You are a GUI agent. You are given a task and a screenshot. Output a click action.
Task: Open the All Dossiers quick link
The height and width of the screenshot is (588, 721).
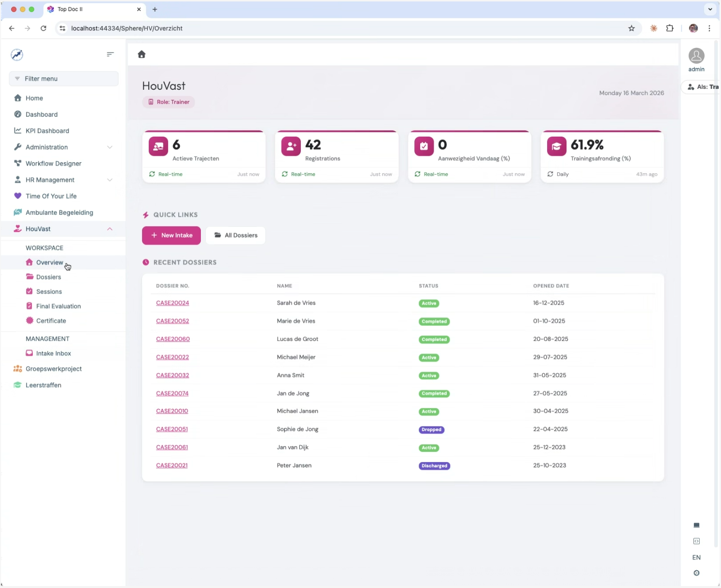pyautogui.click(x=236, y=236)
